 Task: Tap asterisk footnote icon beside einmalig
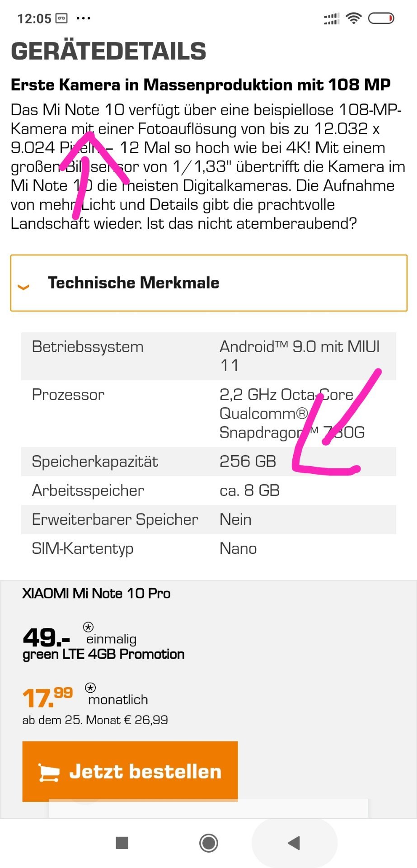[89, 627]
